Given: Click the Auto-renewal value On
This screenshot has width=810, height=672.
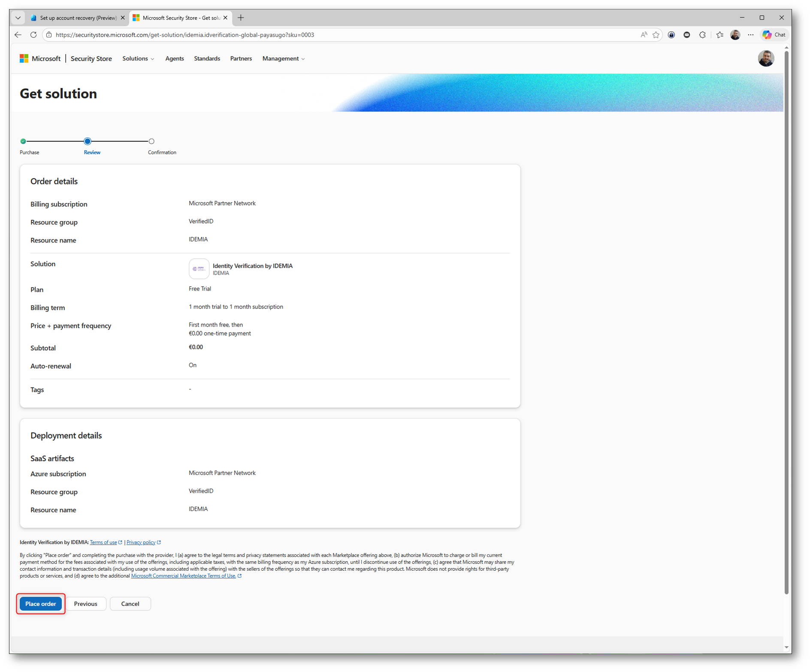Looking at the screenshot, I should 193,365.
